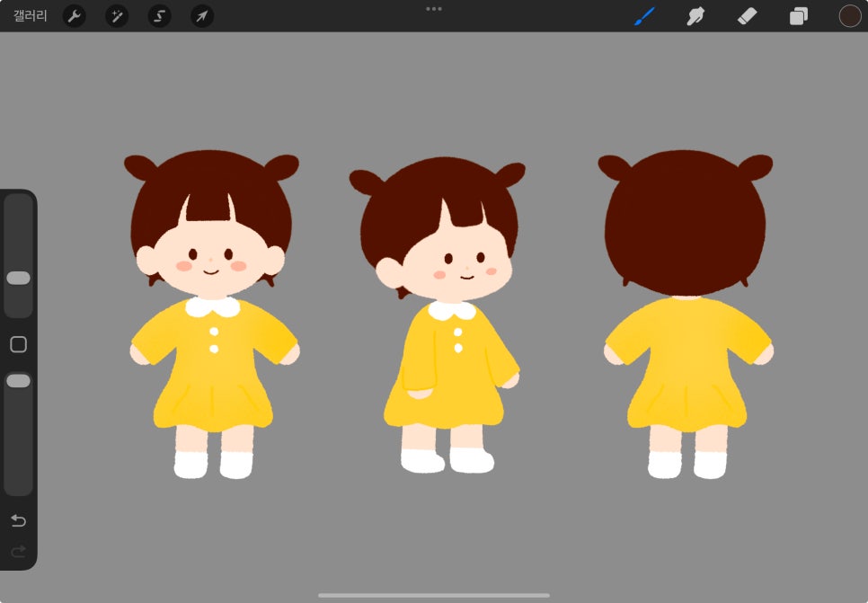Activate the Transform arrow tool

202,16
